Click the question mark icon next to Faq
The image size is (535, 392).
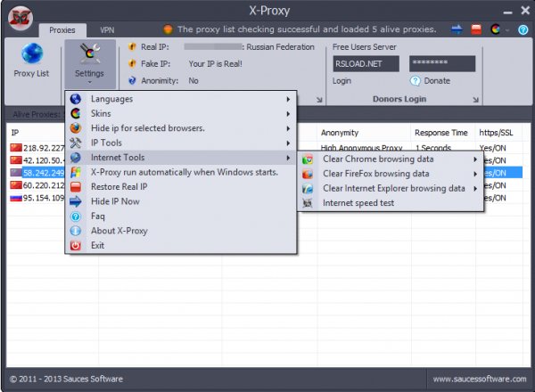coord(76,216)
